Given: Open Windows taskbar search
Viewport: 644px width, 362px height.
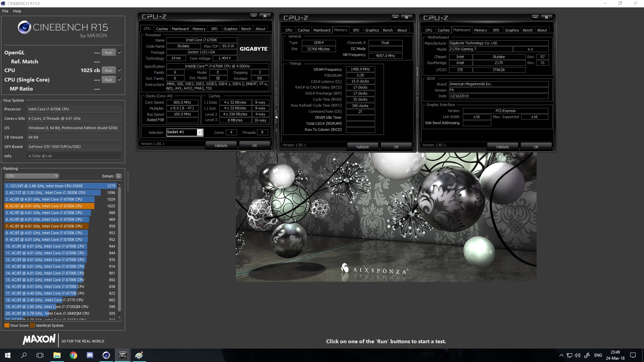Looking at the screenshot, I should pyautogui.click(x=24, y=355).
